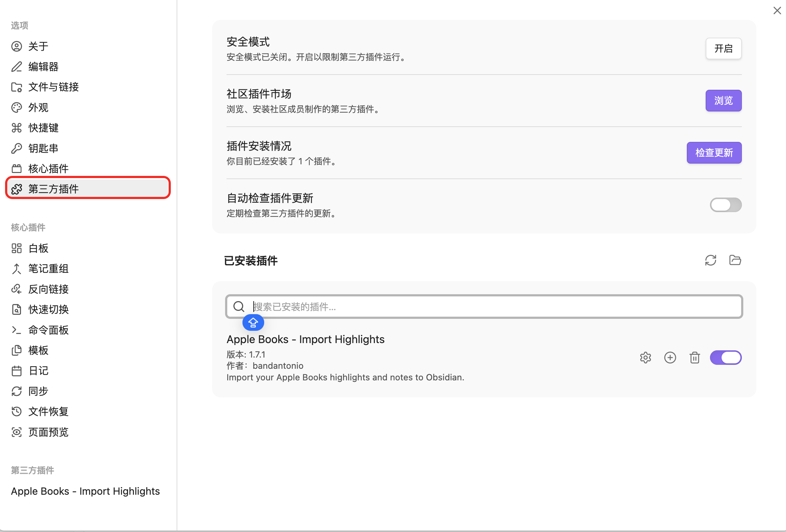Screen dimensions: 786x532
Task: Click the merge icon beside 笔记重组
Action: point(17,269)
